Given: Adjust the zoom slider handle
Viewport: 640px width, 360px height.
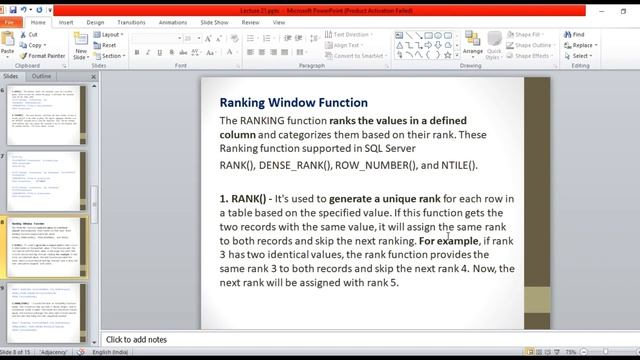Looking at the screenshot, I should point(605,352).
